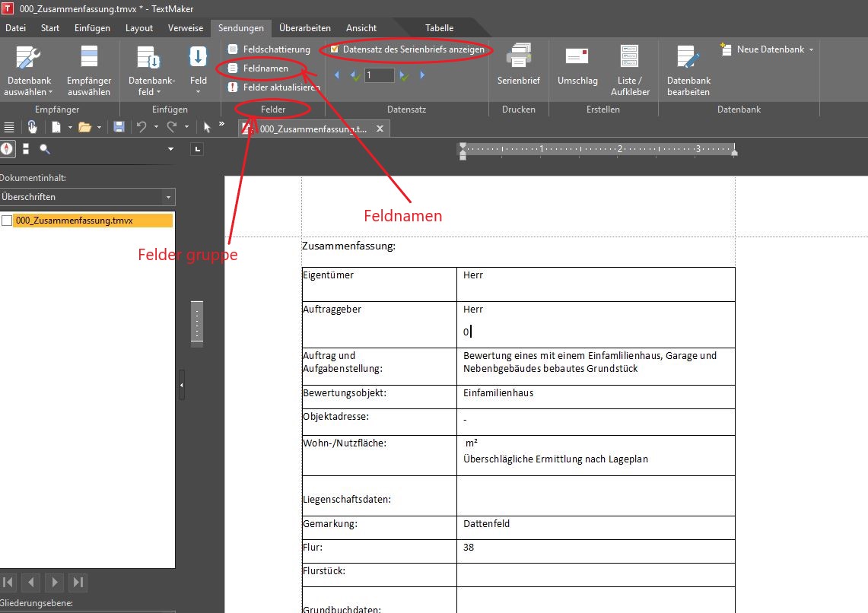Expand new document dropdown arrow
868x613 pixels.
70,127
